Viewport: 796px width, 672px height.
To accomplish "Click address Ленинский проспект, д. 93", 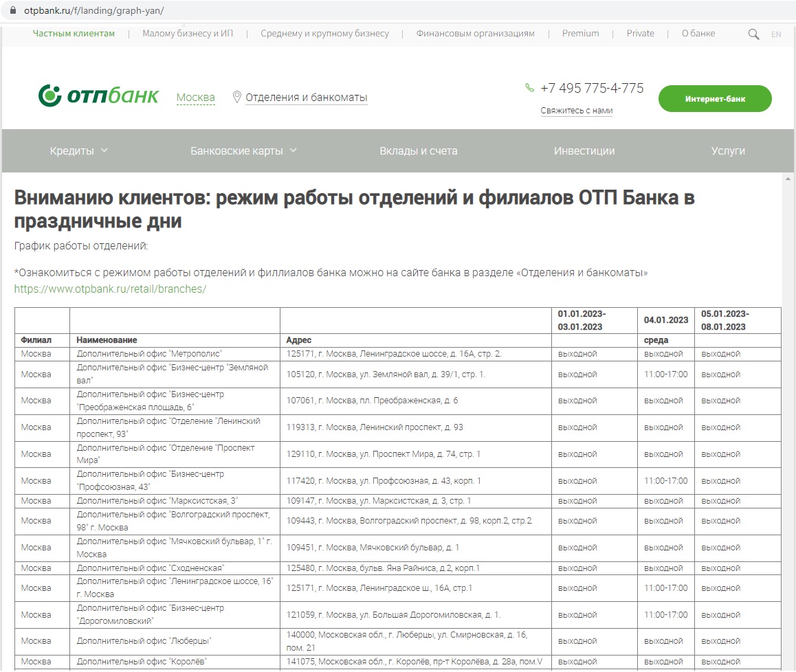I will pyautogui.click(x=374, y=427).
